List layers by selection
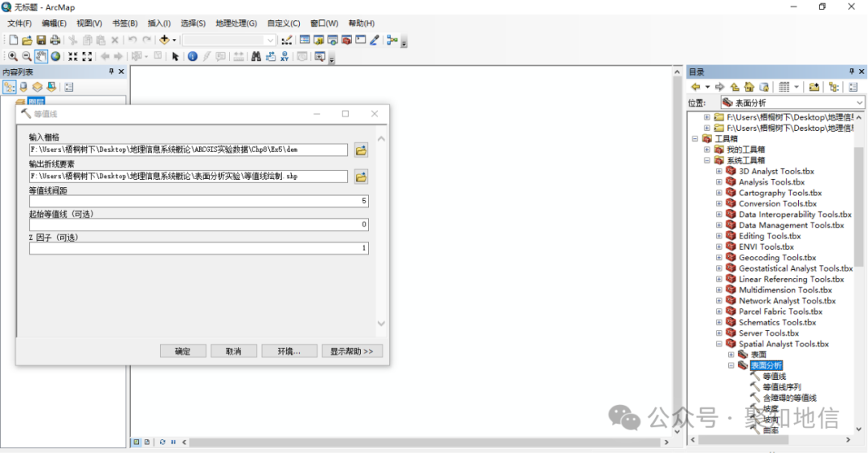The width and height of the screenshot is (868, 453). 51,87
